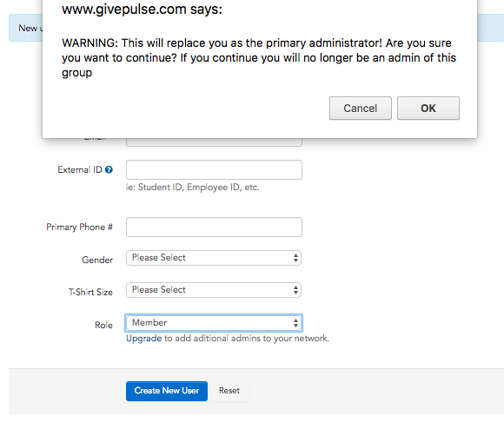Click the Reset button
504x429 pixels.
coord(229,391)
